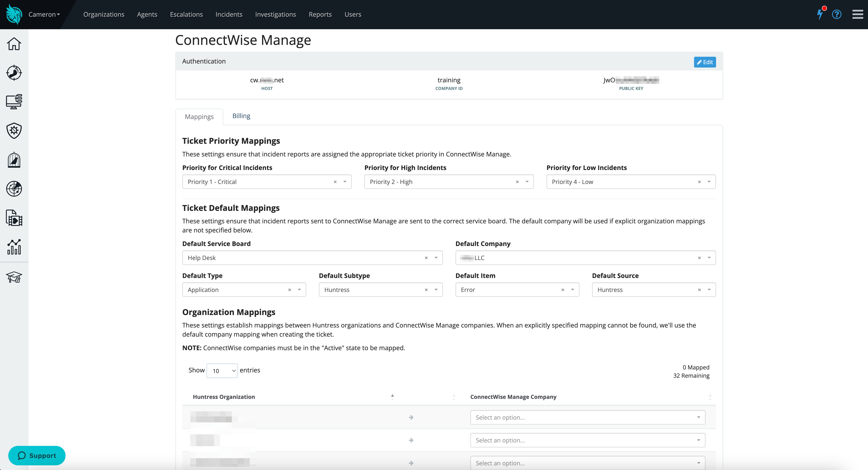Open Reports in top navigation
The image size is (868, 470).
[x=320, y=14]
